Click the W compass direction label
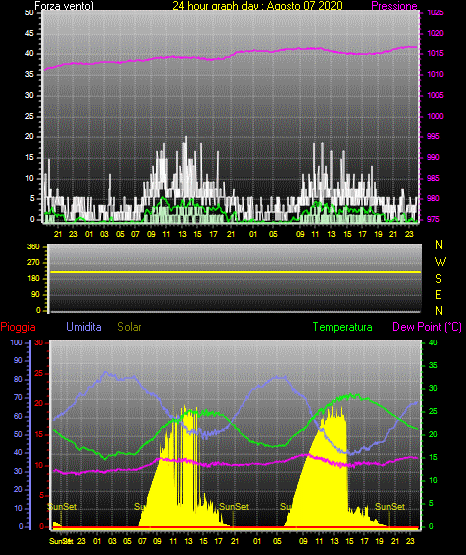This screenshot has height=555, width=466. [440, 262]
